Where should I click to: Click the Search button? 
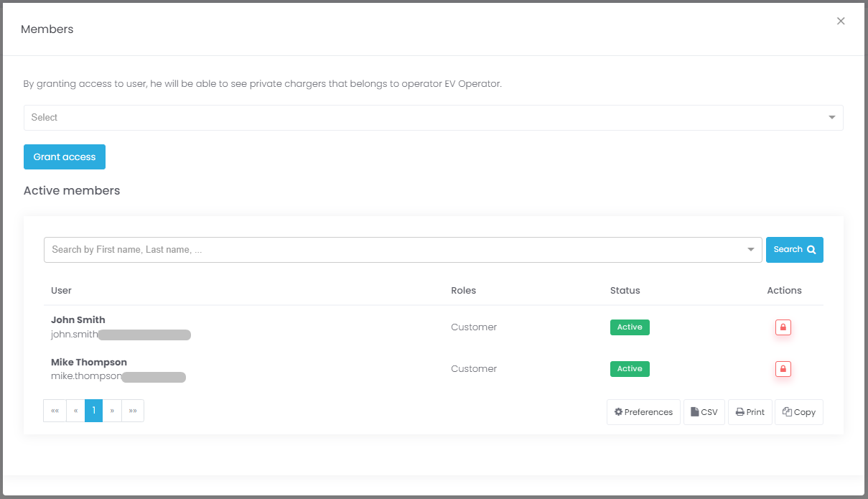click(x=794, y=249)
